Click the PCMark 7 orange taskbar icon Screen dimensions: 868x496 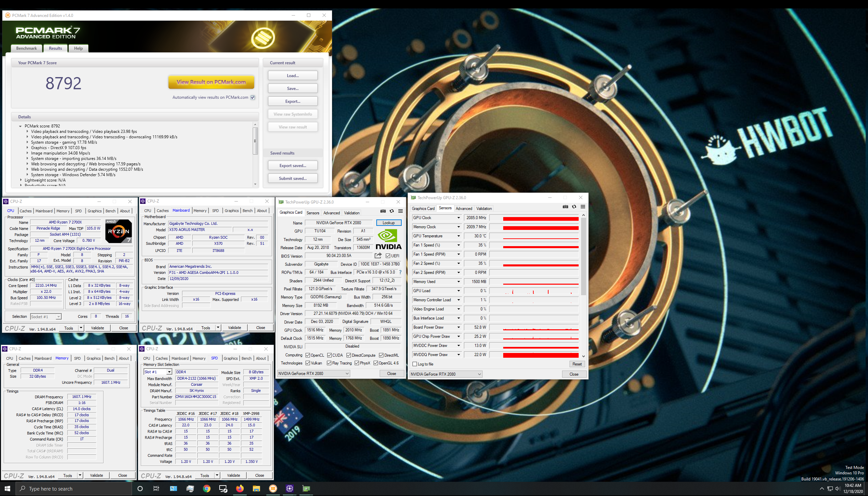point(273,489)
